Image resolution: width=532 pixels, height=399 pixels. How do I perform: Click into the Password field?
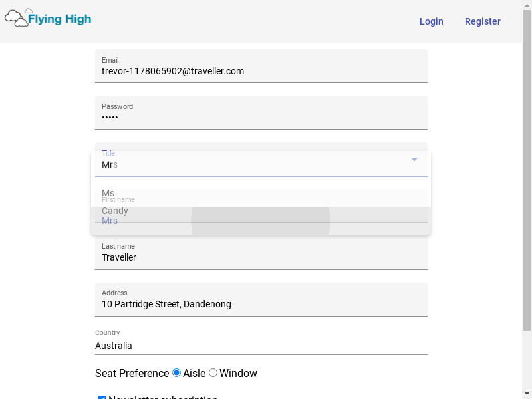click(261, 118)
